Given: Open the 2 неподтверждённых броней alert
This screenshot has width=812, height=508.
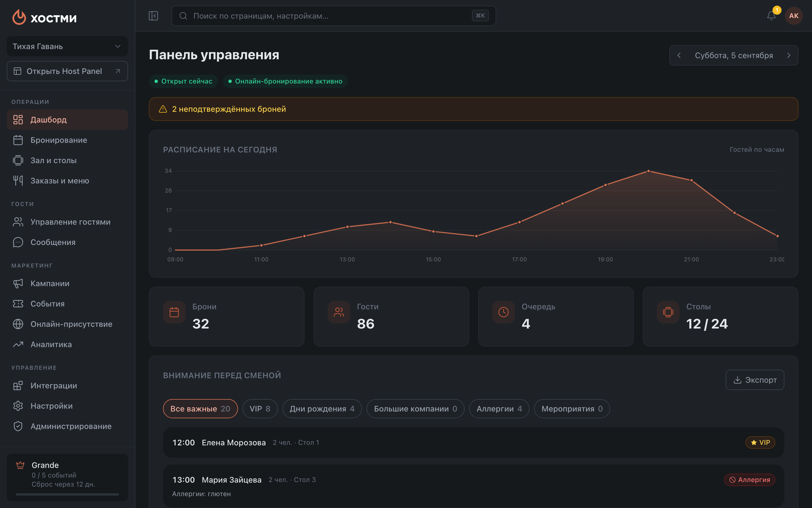Looking at the screenshot, I should pyautogui.click(x=473, y=109).
